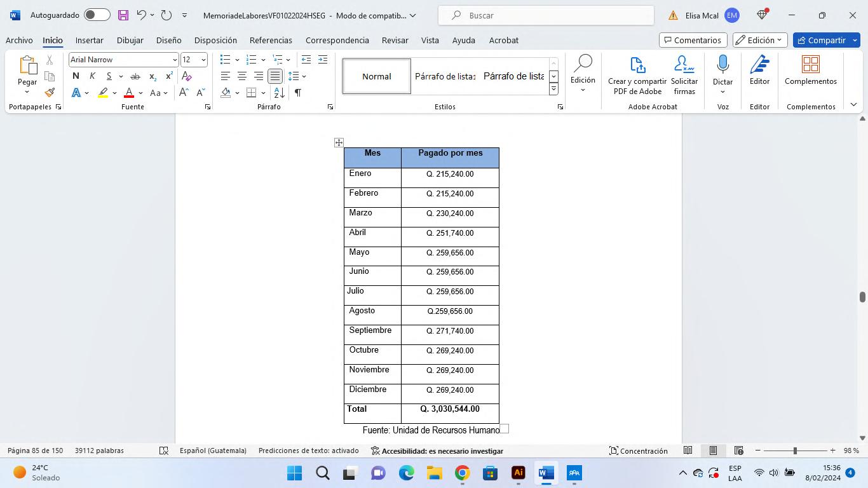The image size is (868, 488).
Task: Toggle superscript formatting
Action: [169, 76]
